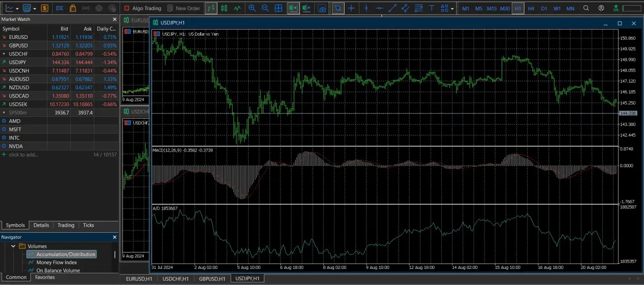Open the MQL5 IDE editor

point(59,8)
